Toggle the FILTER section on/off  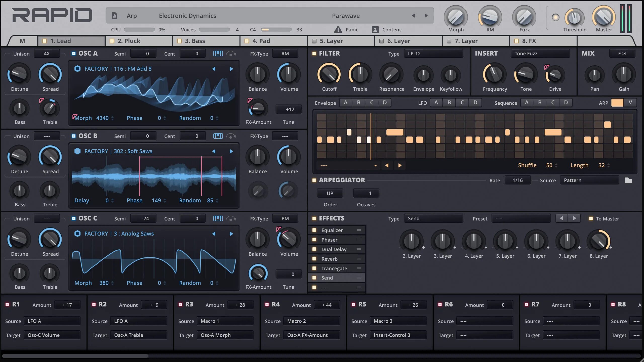pos(314,54)
